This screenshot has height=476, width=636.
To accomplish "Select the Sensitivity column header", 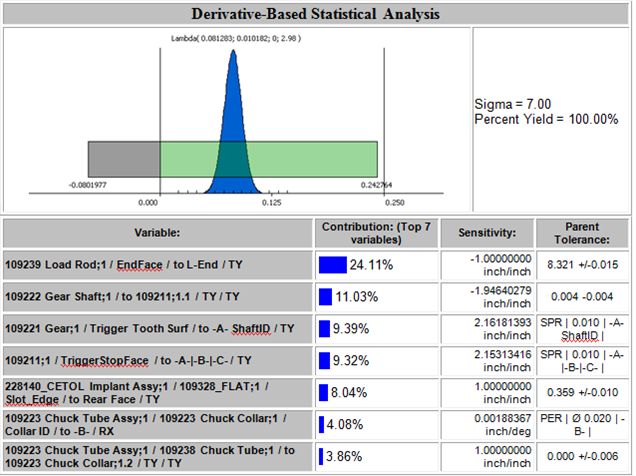I will point(486,232).
